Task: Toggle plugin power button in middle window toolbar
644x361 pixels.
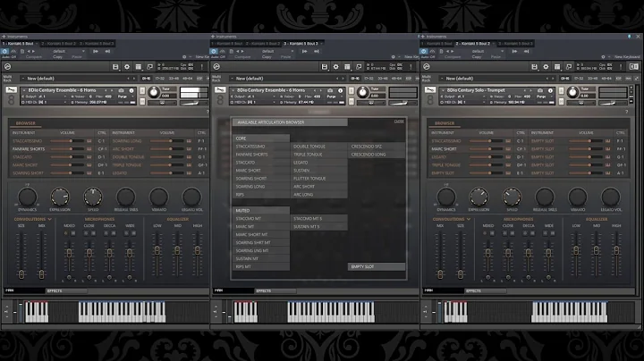Action: (214, 51)
